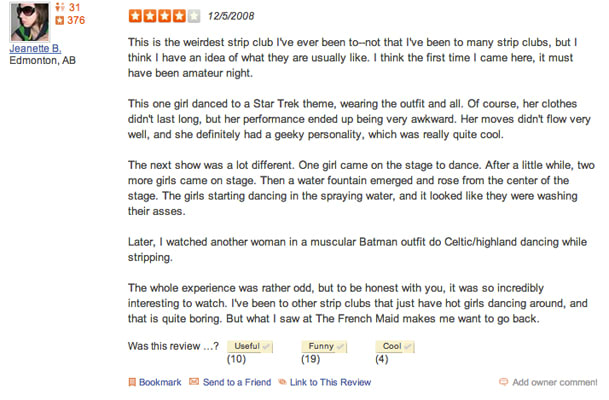Click the Send to a Friend link
The width and height of the screenshot is (609, 400).
pos(237,383)
